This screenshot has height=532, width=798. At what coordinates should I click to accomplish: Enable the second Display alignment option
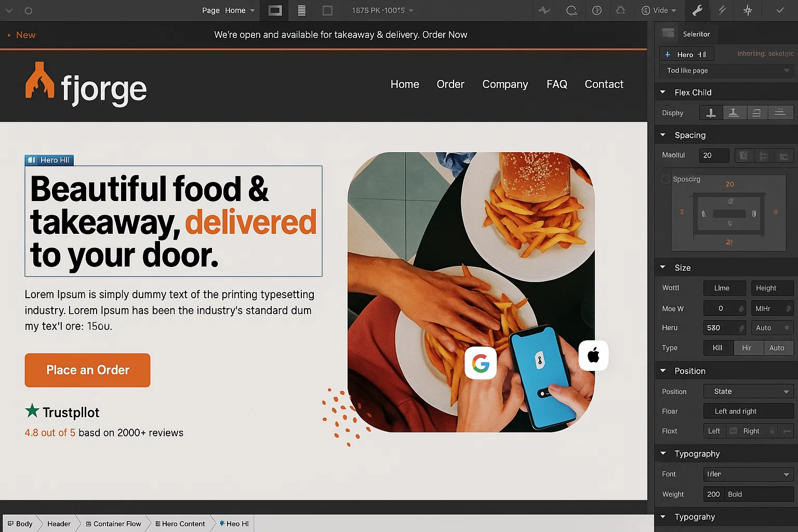[x=734, y=112]
